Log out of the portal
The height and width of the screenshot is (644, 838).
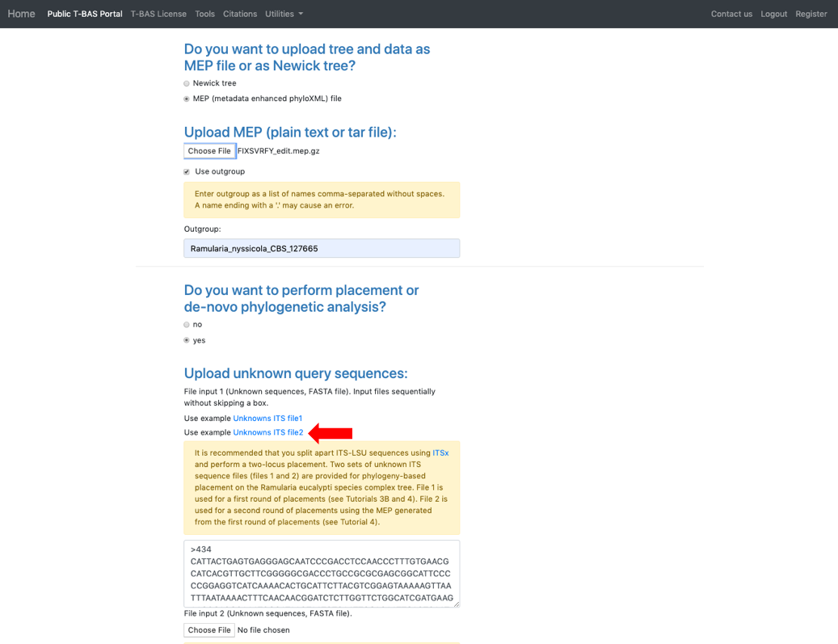(773, 14)
